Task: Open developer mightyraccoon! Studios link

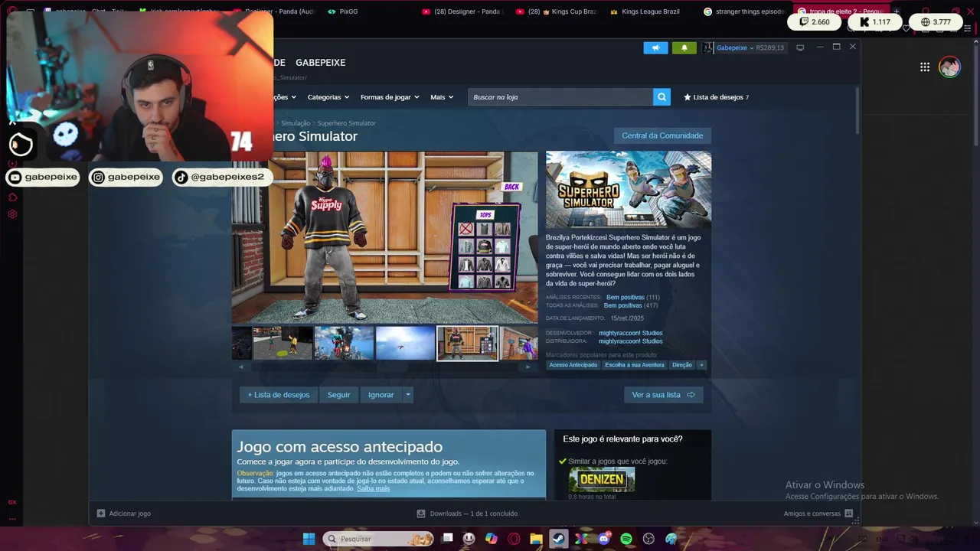Action: click(x=631, y=333)
